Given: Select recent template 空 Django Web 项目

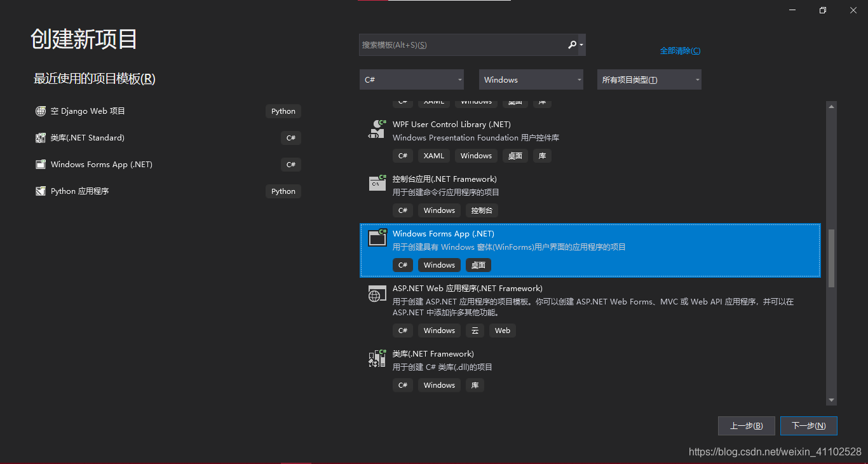Looking at the screenshot, I should [x=167, y=111].
